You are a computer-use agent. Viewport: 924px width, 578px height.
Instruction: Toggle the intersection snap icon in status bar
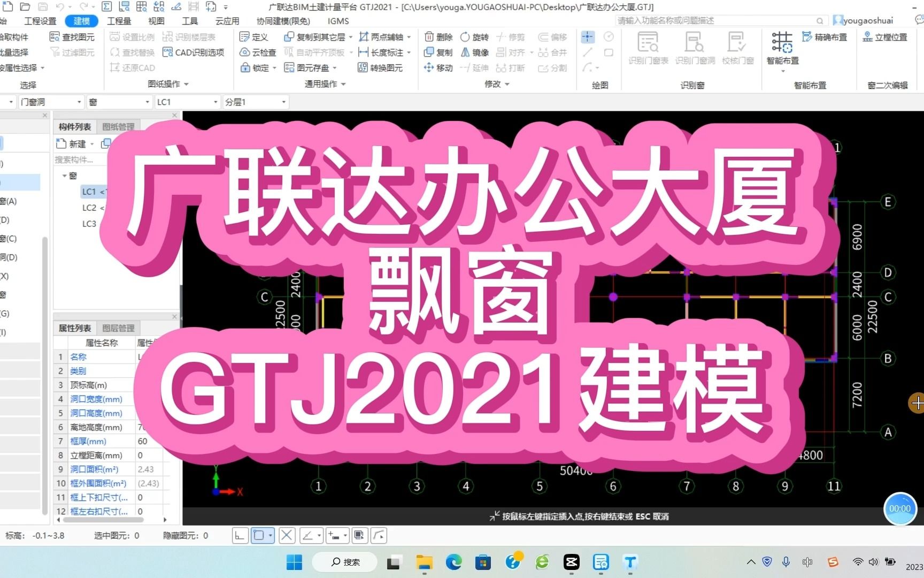[x=287, y=535]
